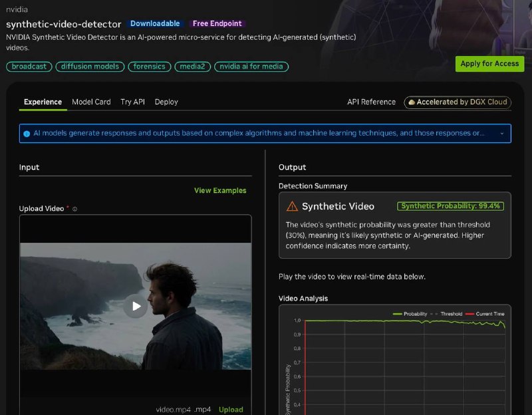Viewport: 532px width, 415px height.
Task: Toggle Probability series in chart legend
Action: coord(410,314)
